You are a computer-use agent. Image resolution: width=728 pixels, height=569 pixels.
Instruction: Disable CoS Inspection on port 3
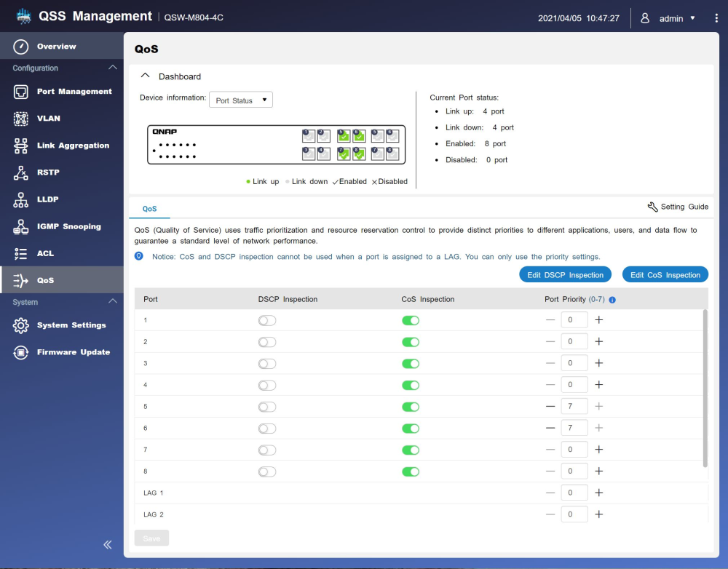click(411, 363)
